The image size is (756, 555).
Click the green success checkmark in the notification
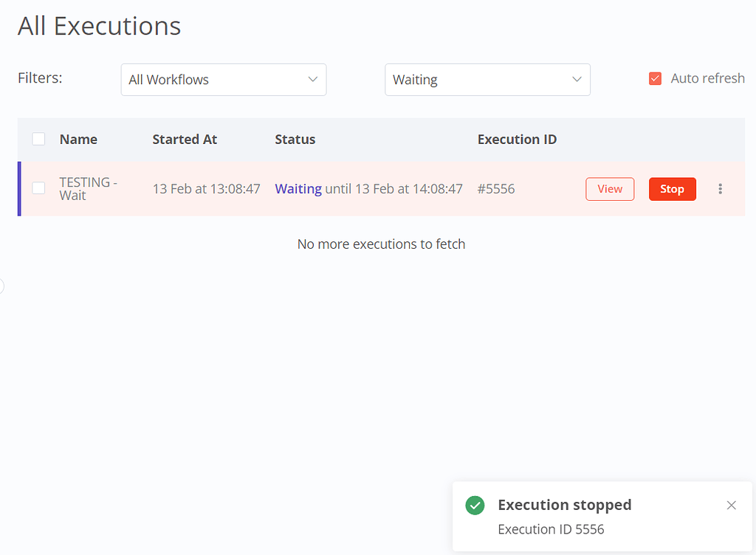pos(475,505)
